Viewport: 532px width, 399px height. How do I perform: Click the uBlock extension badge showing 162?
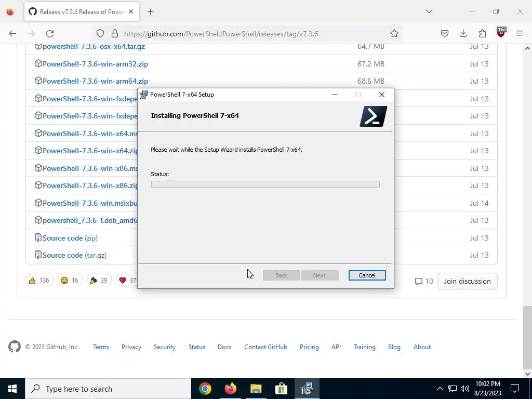[501, 32]
